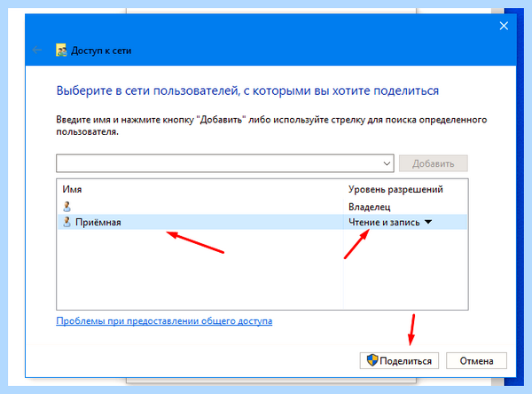Click the Доступ к сети window title
The height and width of the screenshot is (394, 532).
101,51
